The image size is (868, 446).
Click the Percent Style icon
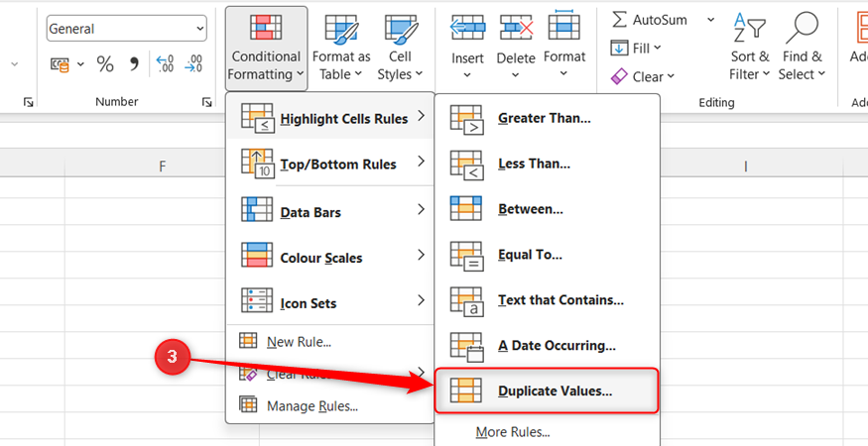105,64
